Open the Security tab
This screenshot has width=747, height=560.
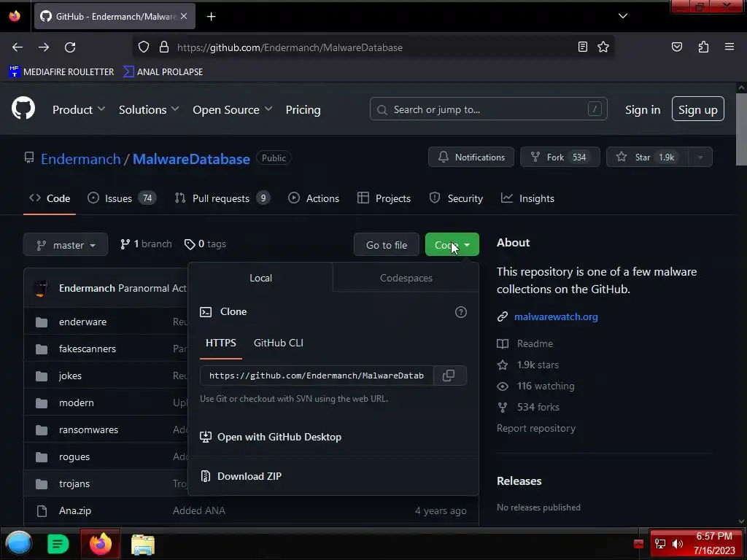click(456, 198)
